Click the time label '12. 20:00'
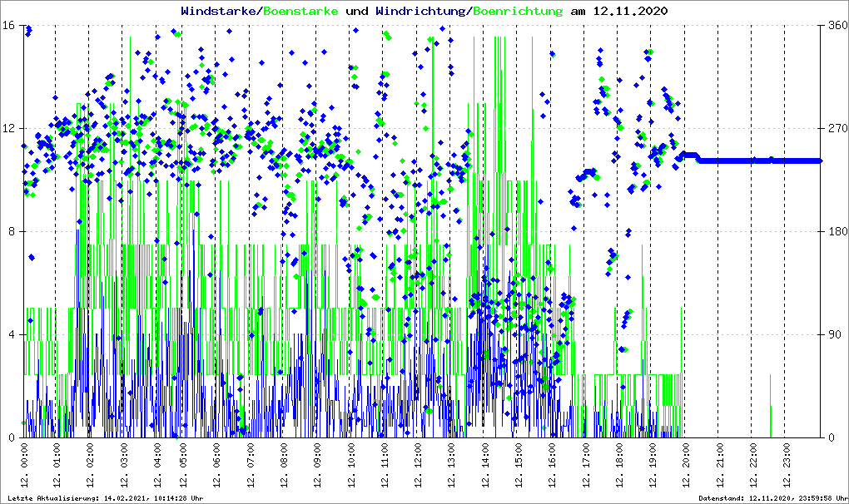 click(686, 465)
